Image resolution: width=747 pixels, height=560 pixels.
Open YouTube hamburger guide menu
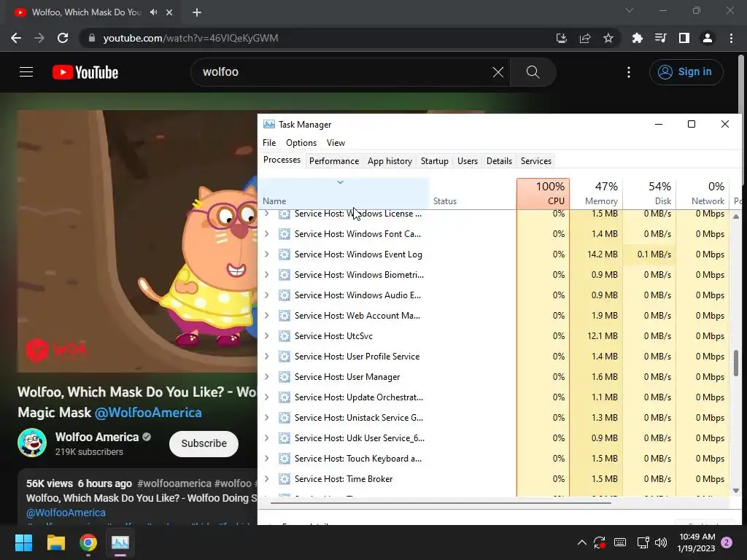(x=26, y=72)
